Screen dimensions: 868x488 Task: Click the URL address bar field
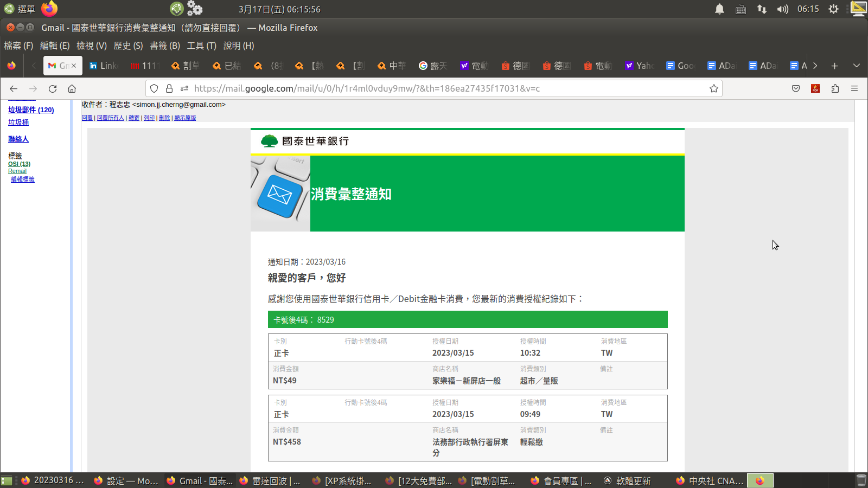434,88
